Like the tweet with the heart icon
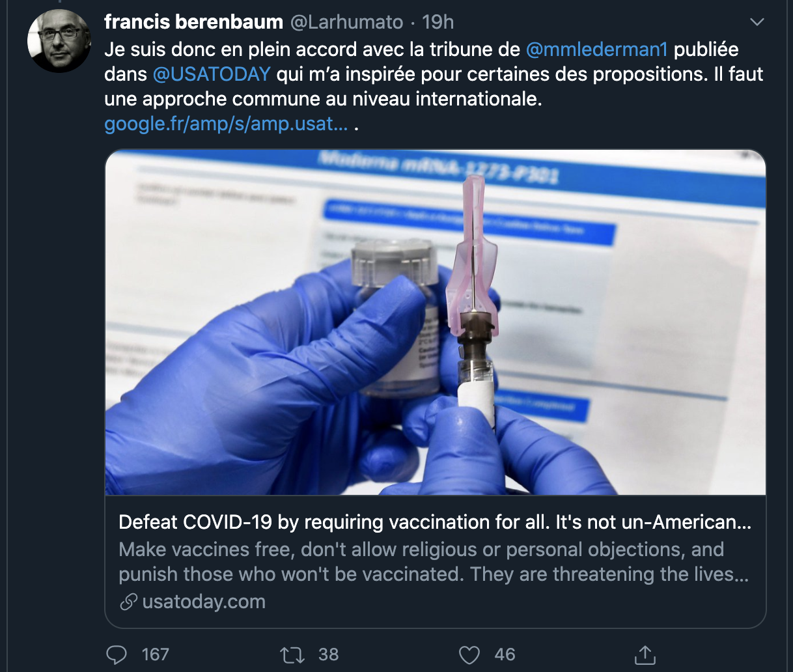 click(x=469, y=654)
